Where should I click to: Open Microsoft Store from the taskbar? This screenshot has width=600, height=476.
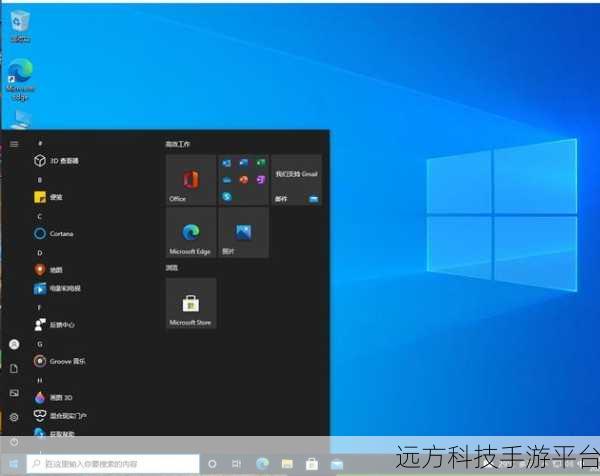(x=312, y=464)
